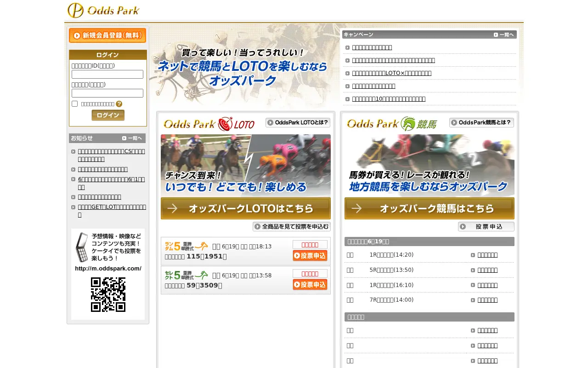Image resolution: width=588 pixels, height=368 pixels.
Task: Click the 59 3509 carryover amount text
Action: pyautogui.click(x=204, y=285)
